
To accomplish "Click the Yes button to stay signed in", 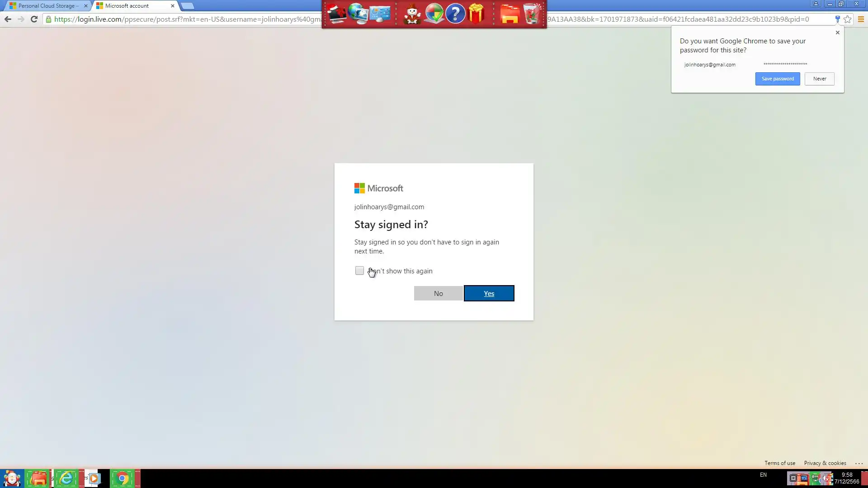I will pyautogui.click(x=489, y=293).
